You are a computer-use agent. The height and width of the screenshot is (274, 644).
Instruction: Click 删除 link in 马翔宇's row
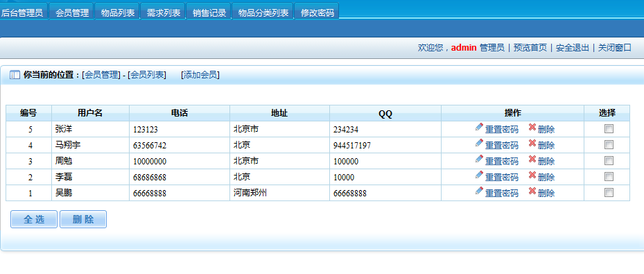click(x=546, y=146)
